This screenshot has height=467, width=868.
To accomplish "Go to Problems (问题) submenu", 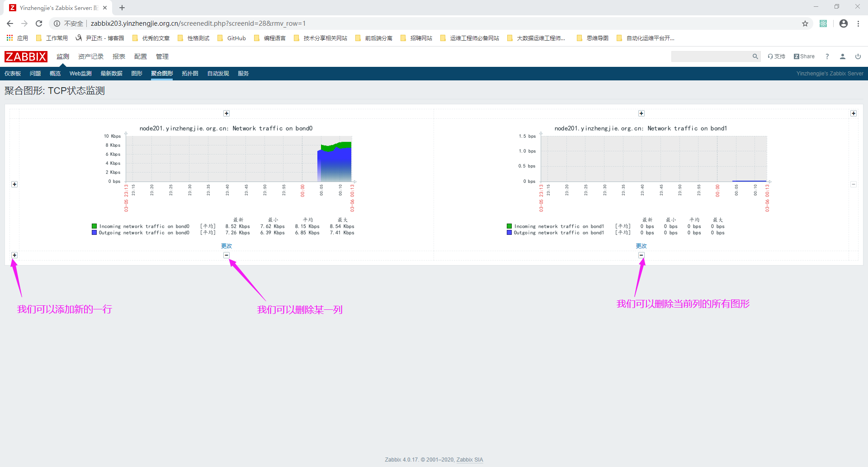I will click(x=35, y=74).
